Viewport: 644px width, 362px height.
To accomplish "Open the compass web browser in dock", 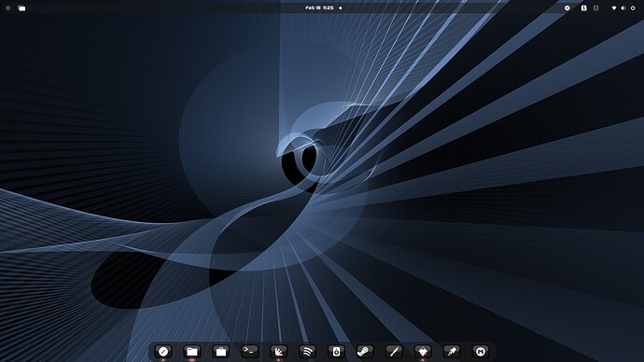I will click(163, 352).
